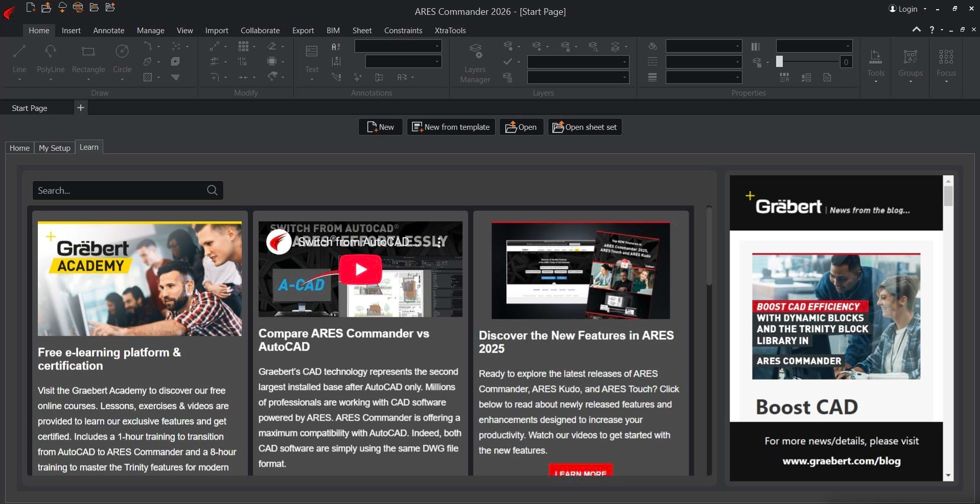Screen dimensions: 980x504
Task: Open the Graebert Academy thumbnail
Action: point(139,279)
